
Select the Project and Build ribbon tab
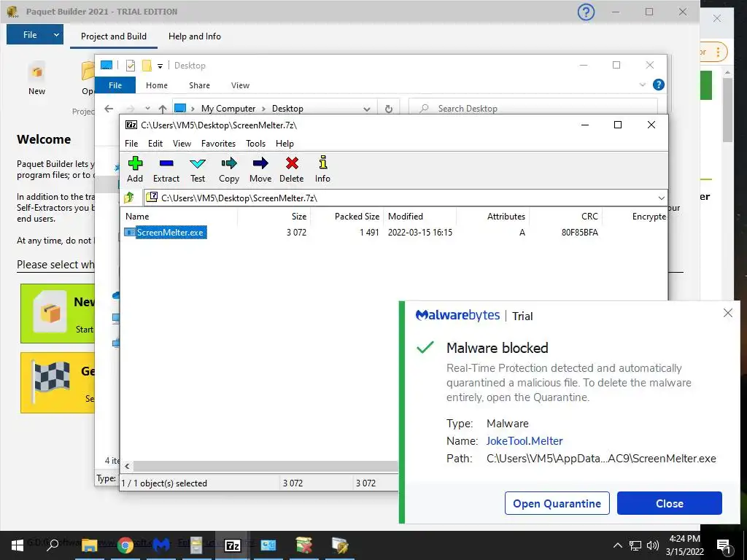pyautogui.click(x=113, y=36)
